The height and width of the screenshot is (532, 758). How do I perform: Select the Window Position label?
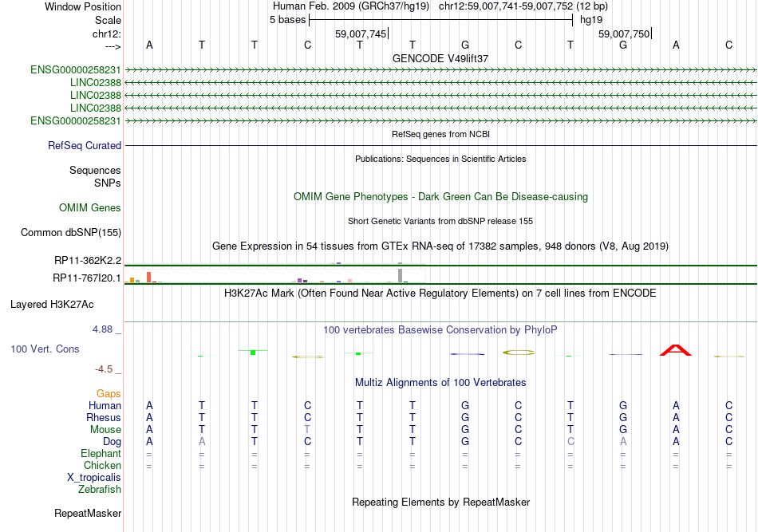pos(83,6)
